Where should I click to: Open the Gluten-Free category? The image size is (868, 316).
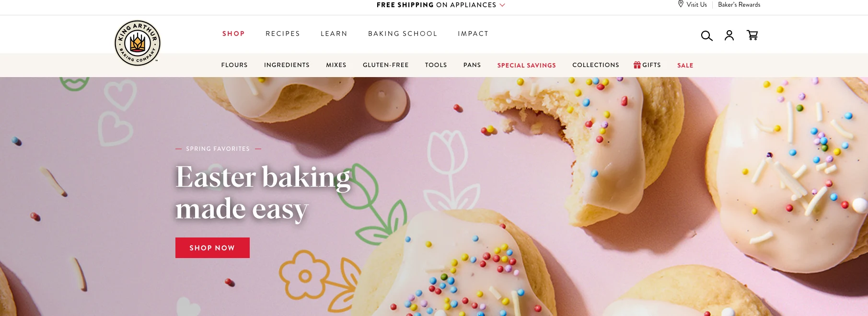(386, 65)
